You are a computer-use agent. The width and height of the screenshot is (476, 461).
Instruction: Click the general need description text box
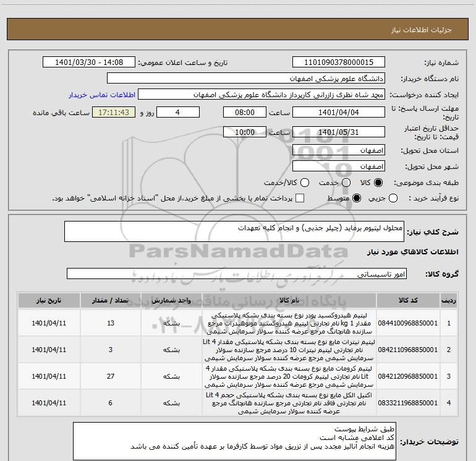234,231
